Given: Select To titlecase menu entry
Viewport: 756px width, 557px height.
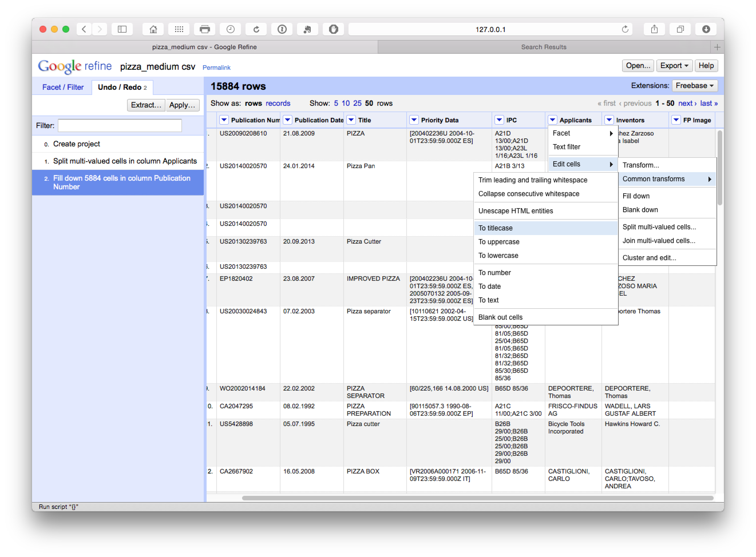Looking at the screenshot, I should [495, 228].
